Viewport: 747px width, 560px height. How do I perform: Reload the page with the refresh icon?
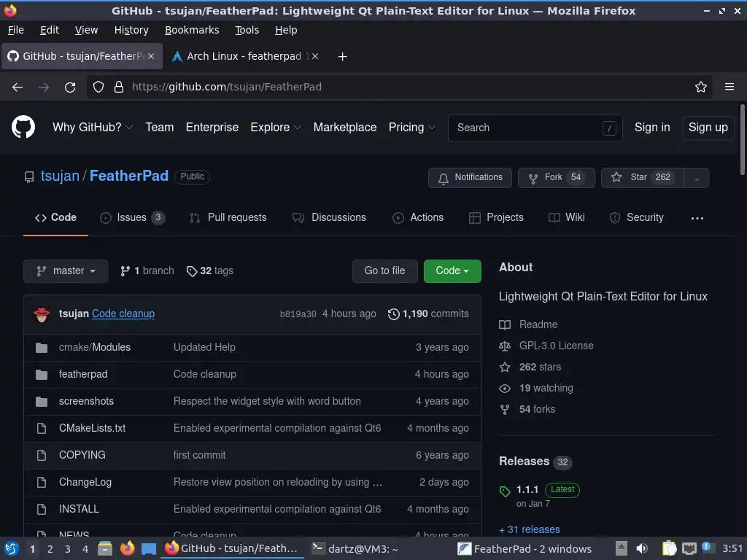pyautogui.click(x=70, y=87)
